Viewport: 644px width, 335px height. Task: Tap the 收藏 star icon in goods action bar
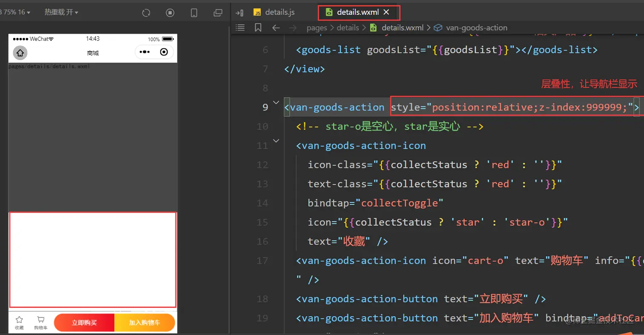click(19, 323)
